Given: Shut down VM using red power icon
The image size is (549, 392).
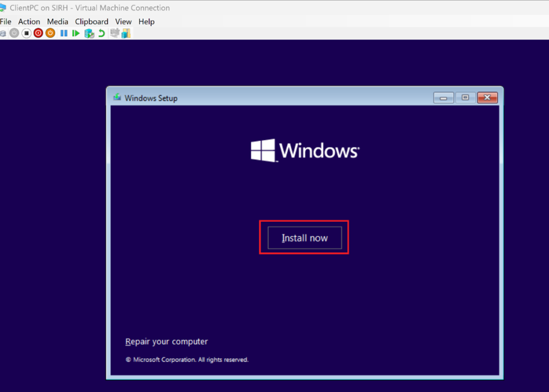Looking at the screenshot, I should click(38, 33).
